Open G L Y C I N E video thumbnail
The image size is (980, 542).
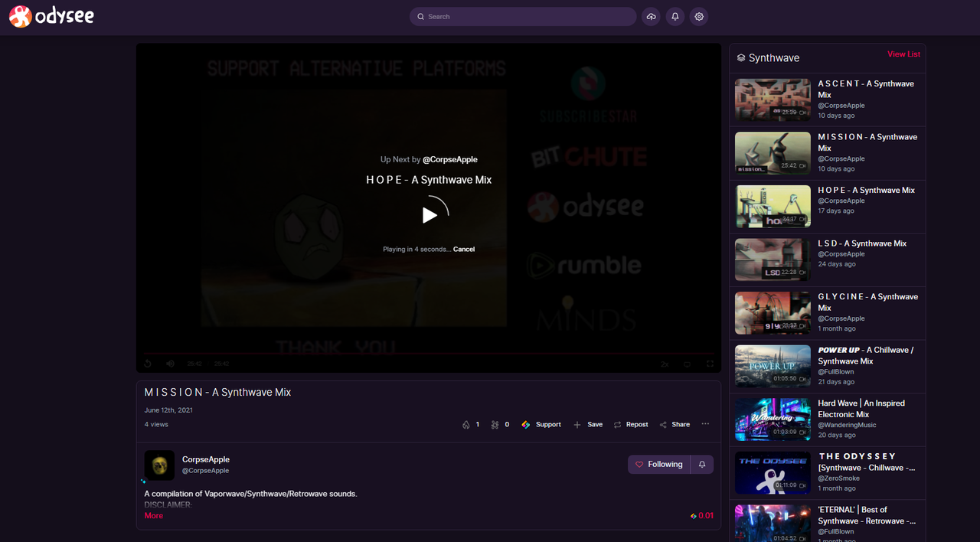pyautogui.click(x=773, y=313)
